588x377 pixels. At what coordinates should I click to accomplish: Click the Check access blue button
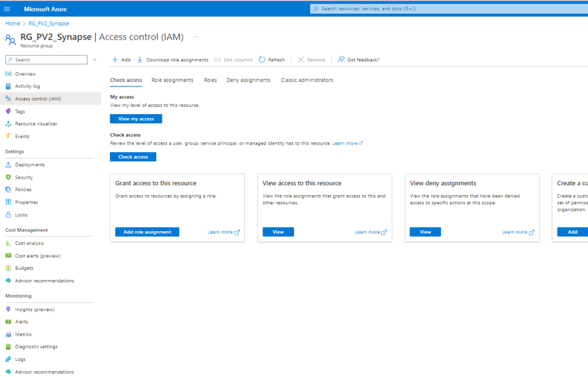(x=133, y=157)
